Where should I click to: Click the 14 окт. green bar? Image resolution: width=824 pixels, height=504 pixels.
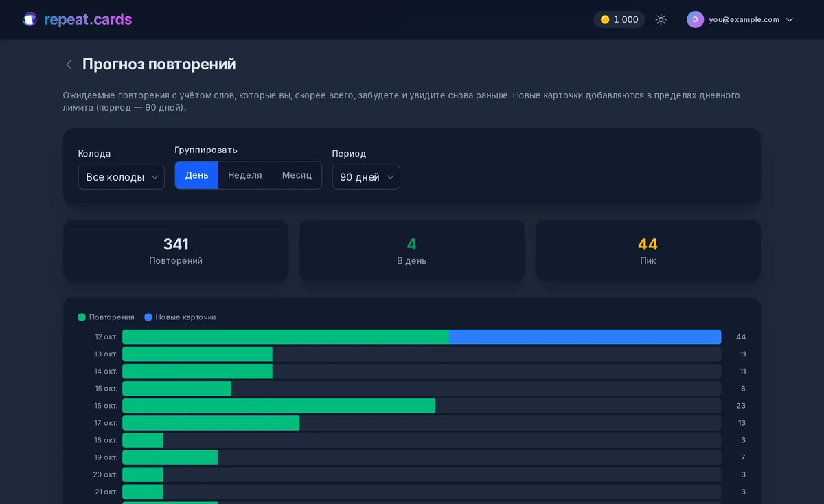(197, 371)
